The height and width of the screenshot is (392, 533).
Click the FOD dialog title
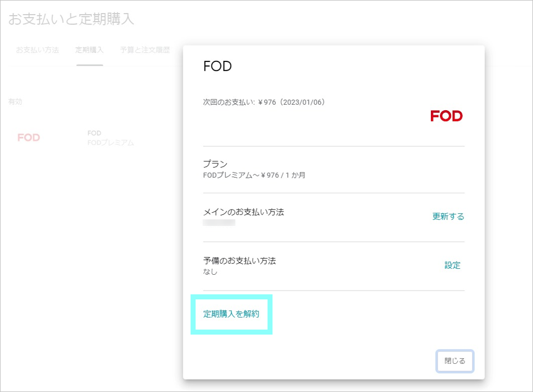coord(218,66)
